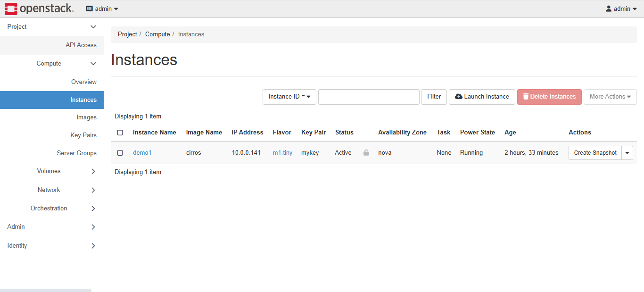Select Instances in the sidebar
644x292 pixels.
(x=52, y=100)
